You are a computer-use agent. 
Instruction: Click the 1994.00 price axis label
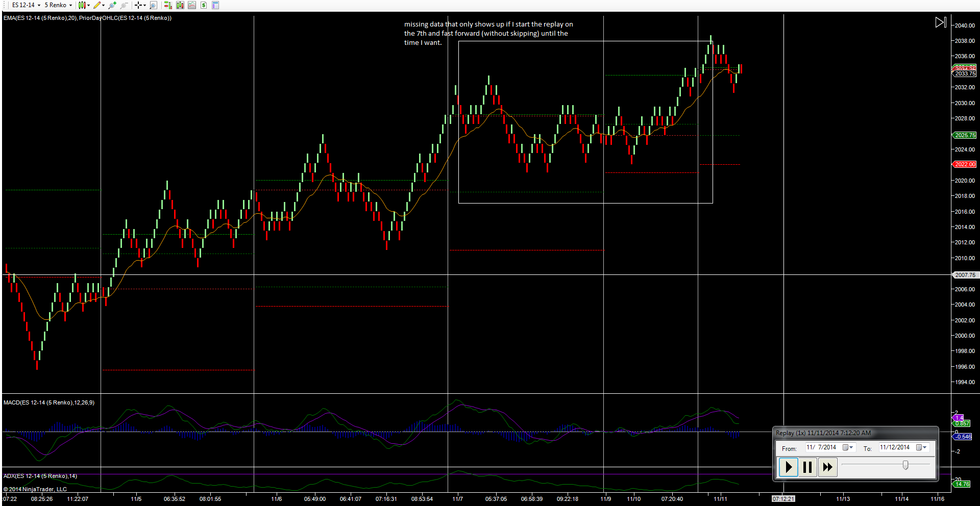[x=965, y=382]
